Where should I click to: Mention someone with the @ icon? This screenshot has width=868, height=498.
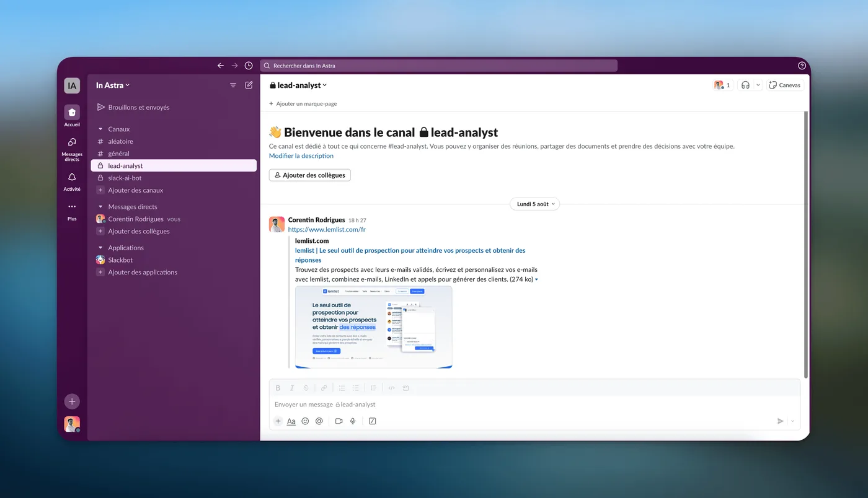[319, 421]
